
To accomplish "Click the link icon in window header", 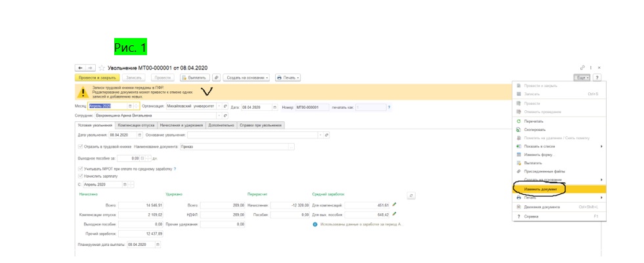I will pyautogui.click(x=582, y=68).
